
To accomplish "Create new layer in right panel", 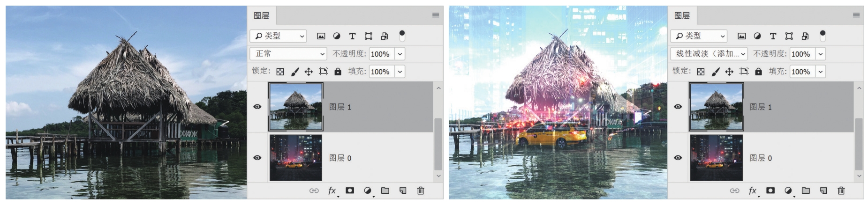I will [x=823, y=190].
